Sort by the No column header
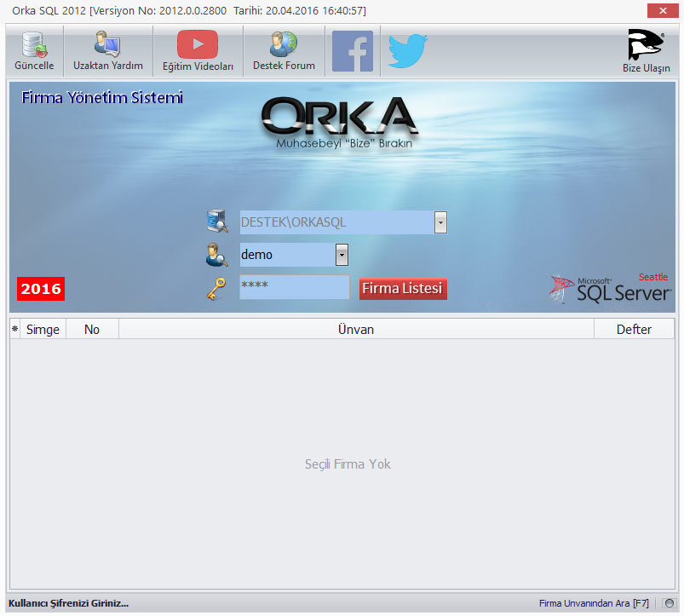Screen dimensions: 684x616 [92, 330]
